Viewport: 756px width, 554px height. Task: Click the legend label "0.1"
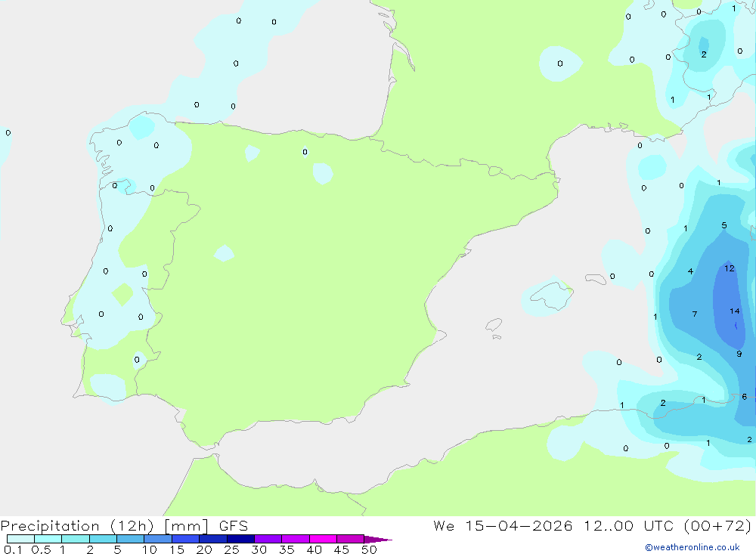(x=13, y=549)
